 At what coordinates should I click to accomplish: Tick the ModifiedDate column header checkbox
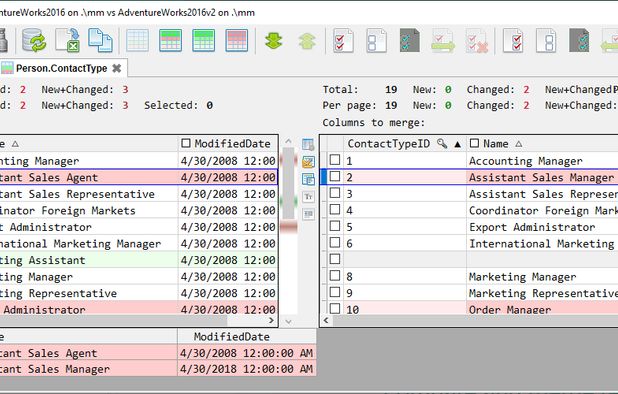point(186,143)
